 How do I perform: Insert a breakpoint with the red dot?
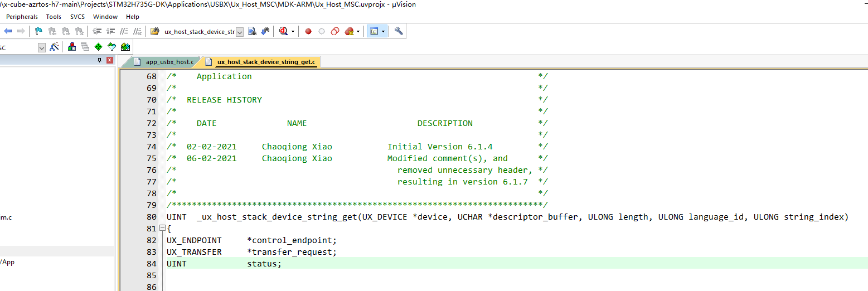click(308, 31)
